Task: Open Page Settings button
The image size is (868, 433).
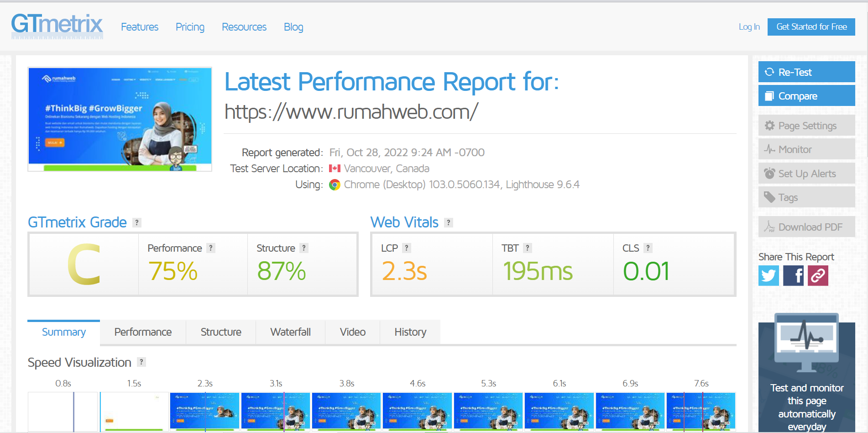Action: (x=807, y=126)
